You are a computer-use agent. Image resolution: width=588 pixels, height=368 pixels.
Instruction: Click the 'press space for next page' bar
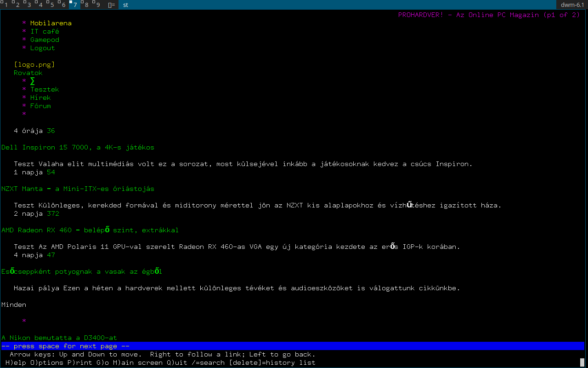(x=293, y=346)
